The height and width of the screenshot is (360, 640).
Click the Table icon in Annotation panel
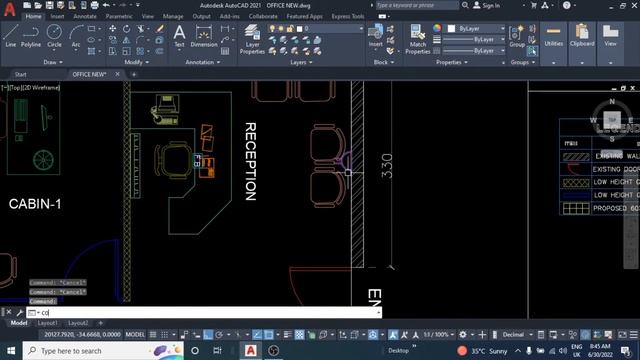(225, 51)
